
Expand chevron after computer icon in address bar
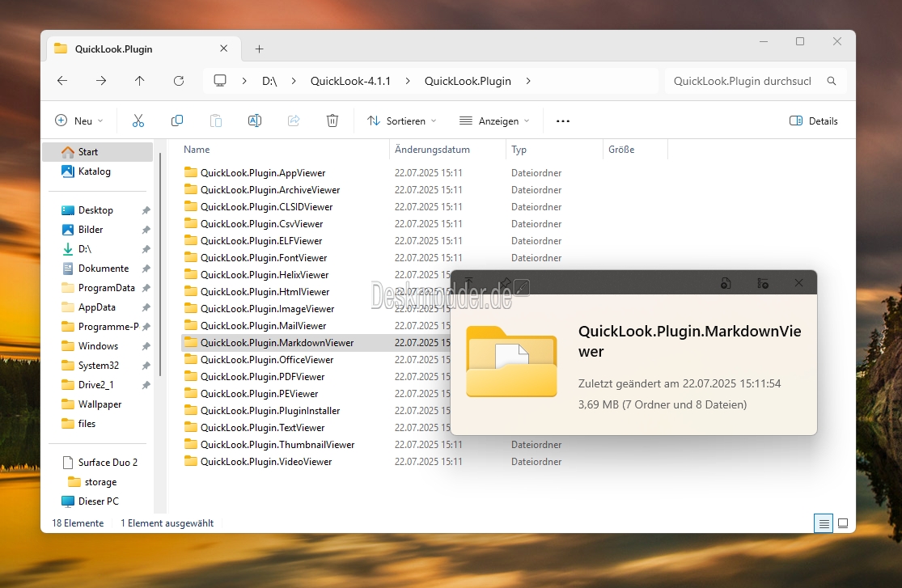click(244, 81)
